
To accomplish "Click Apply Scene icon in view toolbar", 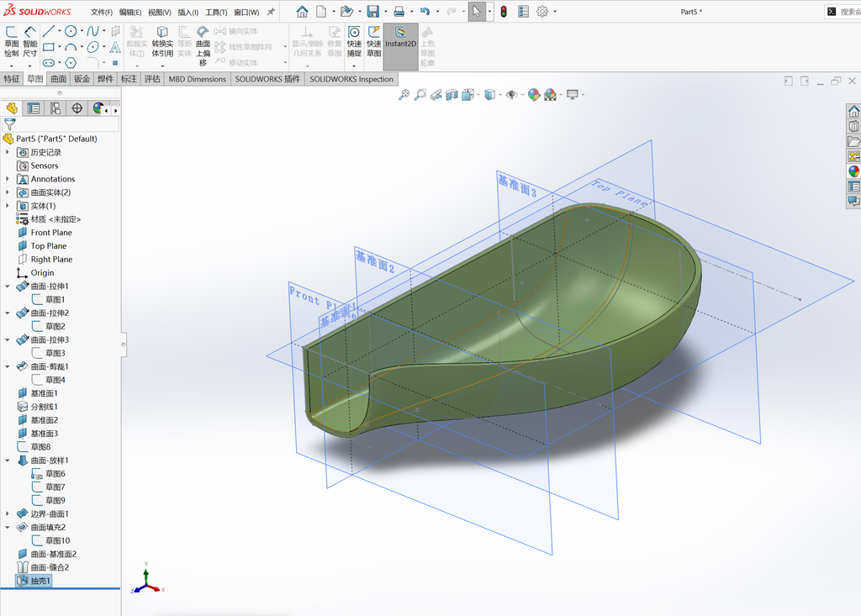I will coord(550,95).
